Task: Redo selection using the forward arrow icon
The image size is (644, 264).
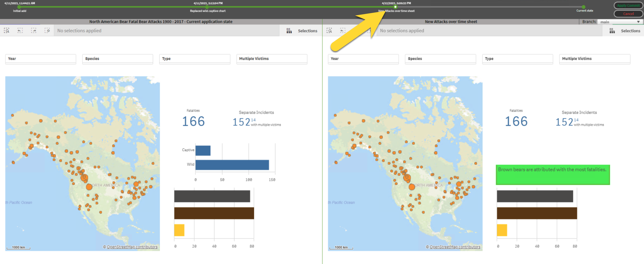Action: (x=34, y=31)
